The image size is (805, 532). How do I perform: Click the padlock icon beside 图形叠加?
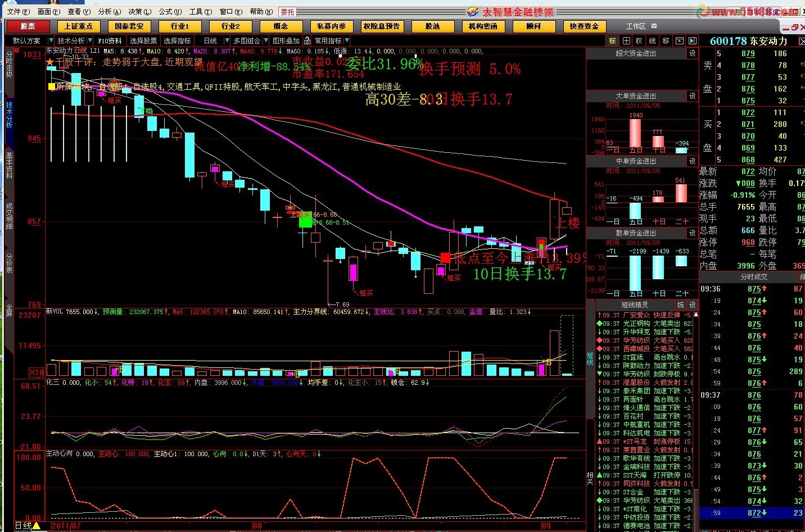307,41
